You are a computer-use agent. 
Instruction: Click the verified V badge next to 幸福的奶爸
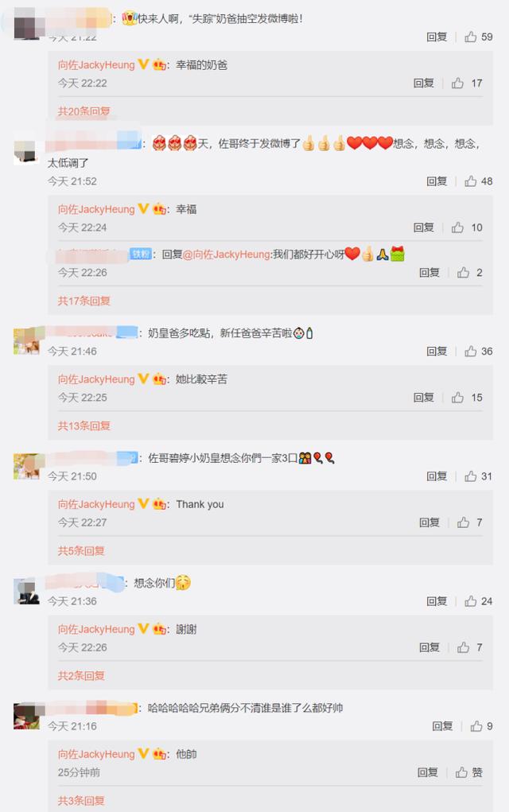[x=143, y=64]
